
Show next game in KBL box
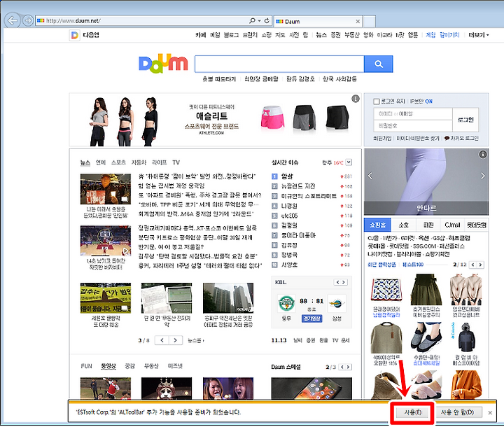point(344,282)
